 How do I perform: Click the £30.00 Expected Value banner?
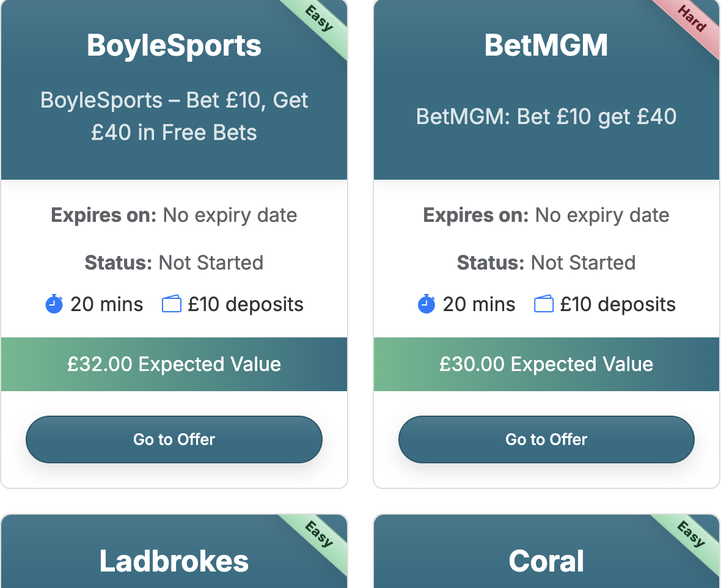(x=546, y=364)
